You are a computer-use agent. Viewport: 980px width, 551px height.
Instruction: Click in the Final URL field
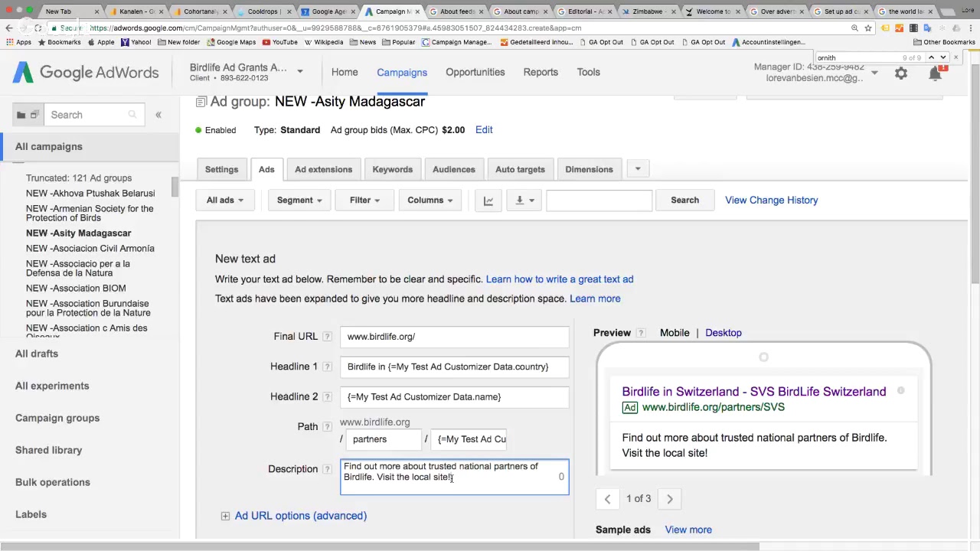tap(455, 337)
